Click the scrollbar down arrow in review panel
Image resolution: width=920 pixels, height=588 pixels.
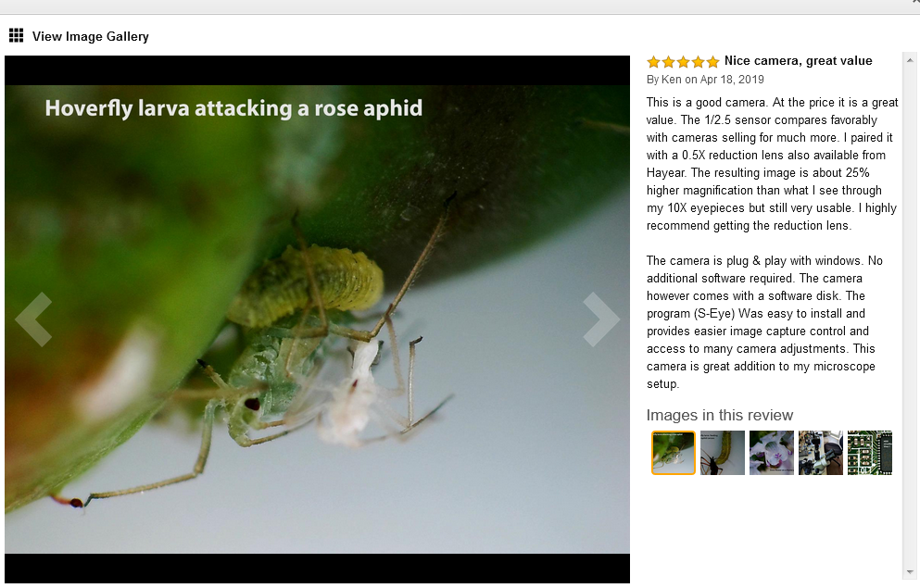[x=910, y=572]
